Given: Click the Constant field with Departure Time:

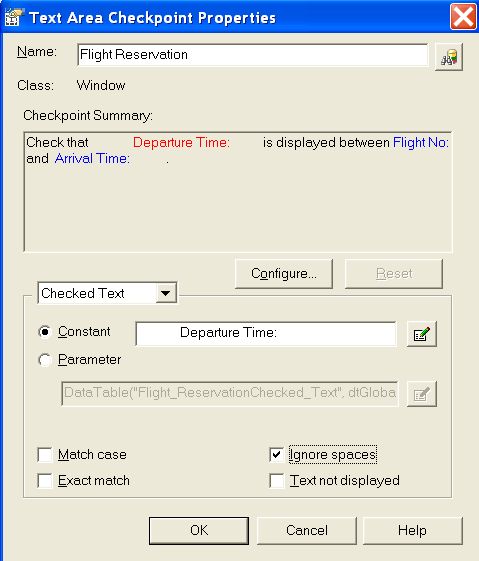Looking at the screenshot, I should (x=266, y=333).
